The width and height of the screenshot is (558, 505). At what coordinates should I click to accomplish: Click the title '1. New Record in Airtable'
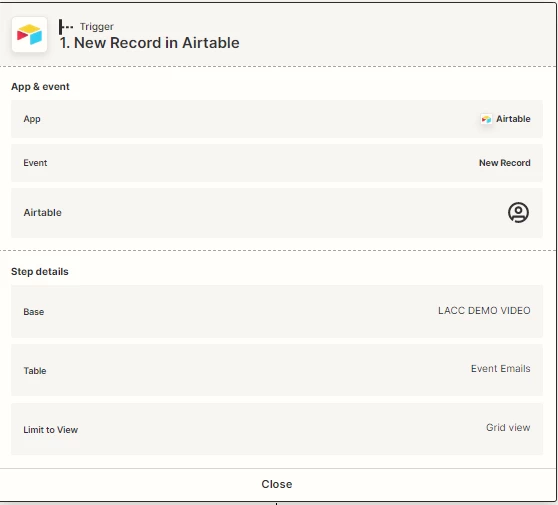point(149,43)
